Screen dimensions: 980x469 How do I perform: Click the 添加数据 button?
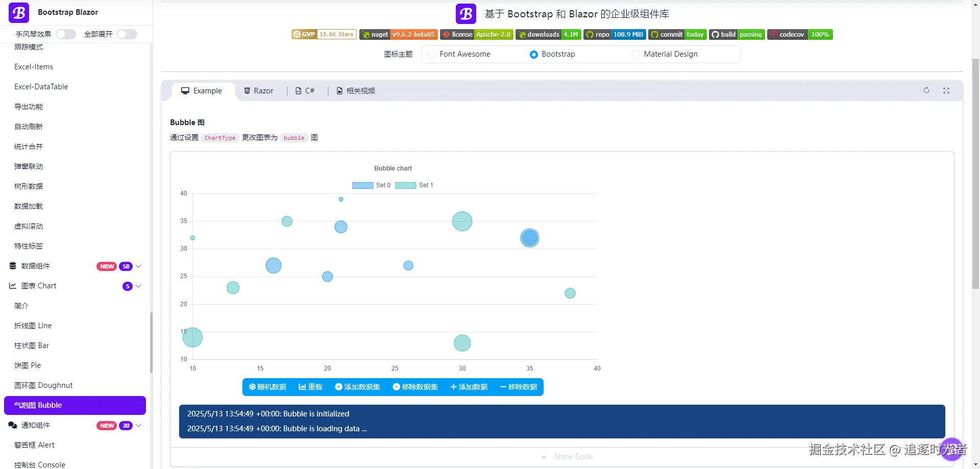tap(469, 387)
